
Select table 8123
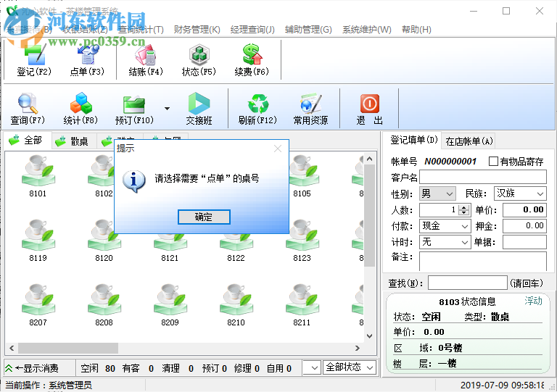coord(302,241)
